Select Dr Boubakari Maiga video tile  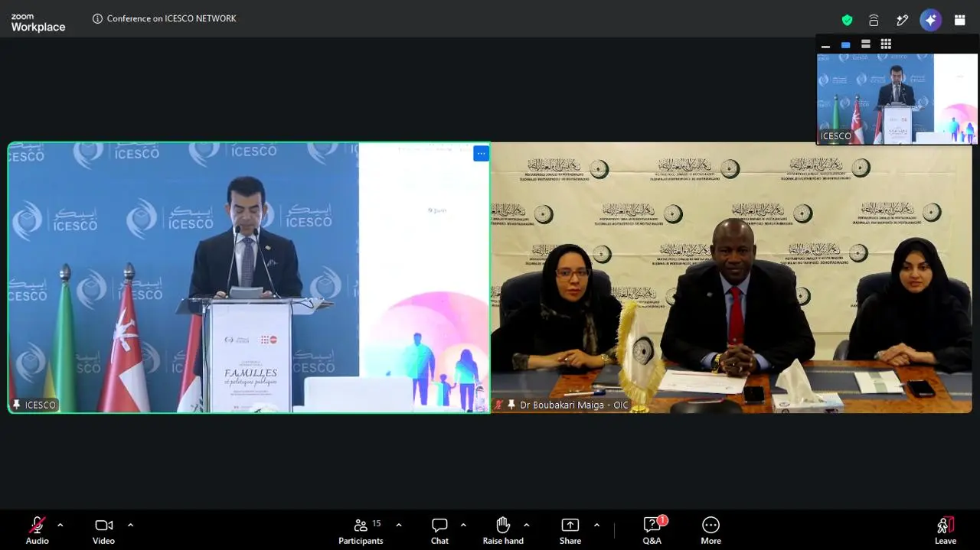732,278
